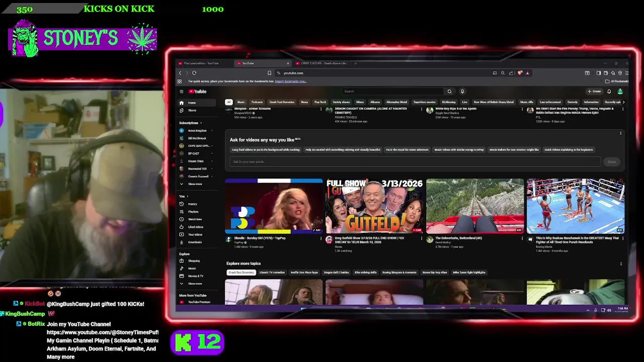The width and height of the screenshot is (644, 362).
Task: Click the YouTube search field
Action: point(392,92)
